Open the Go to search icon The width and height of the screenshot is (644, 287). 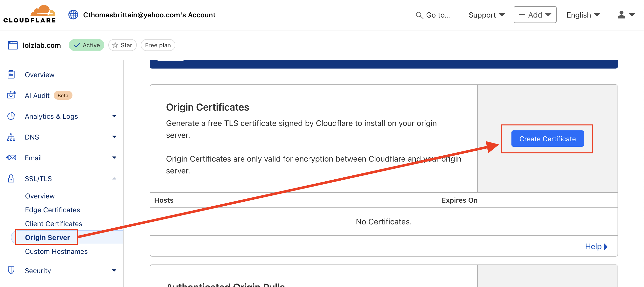[x=419, y=15]
